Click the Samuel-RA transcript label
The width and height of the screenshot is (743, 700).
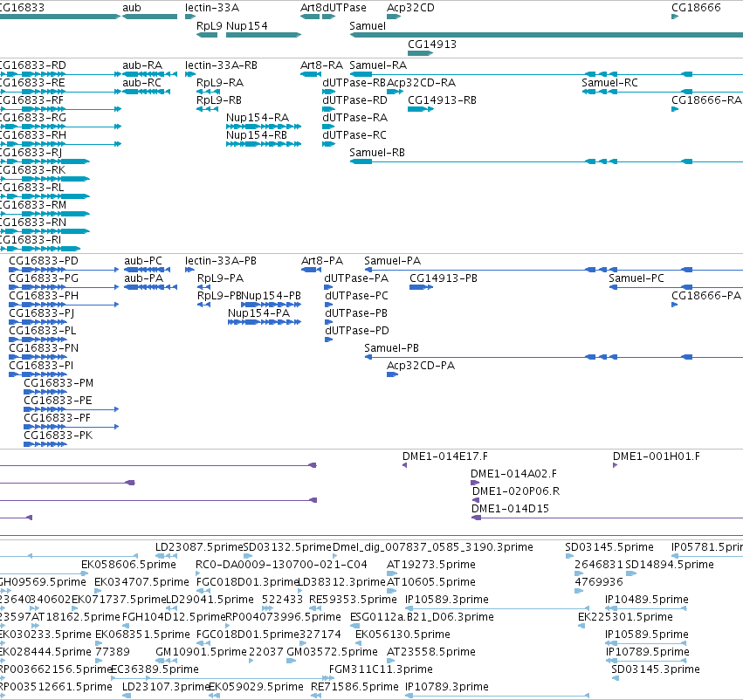point(378,65)
